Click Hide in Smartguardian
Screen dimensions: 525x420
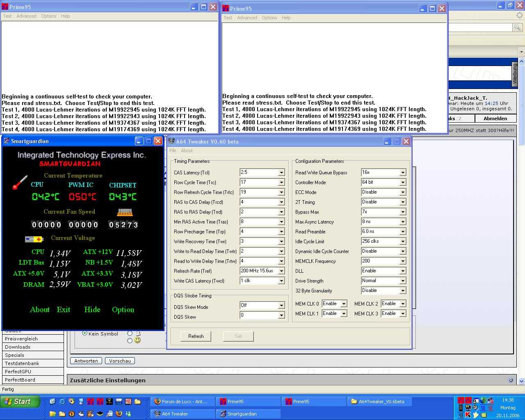pos(92,310)
